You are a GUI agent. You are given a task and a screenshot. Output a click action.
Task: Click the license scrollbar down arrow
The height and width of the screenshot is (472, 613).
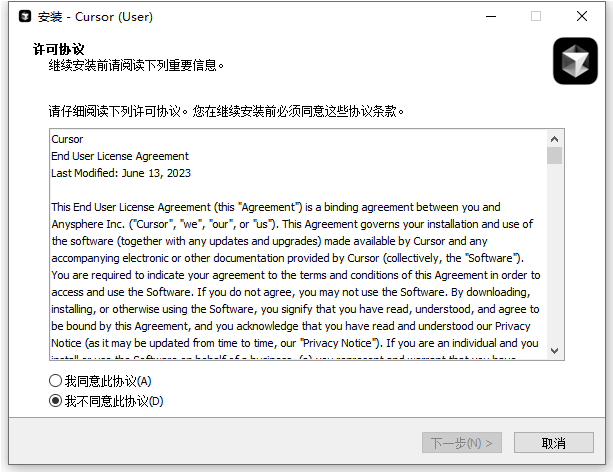(x=554, y=351)
